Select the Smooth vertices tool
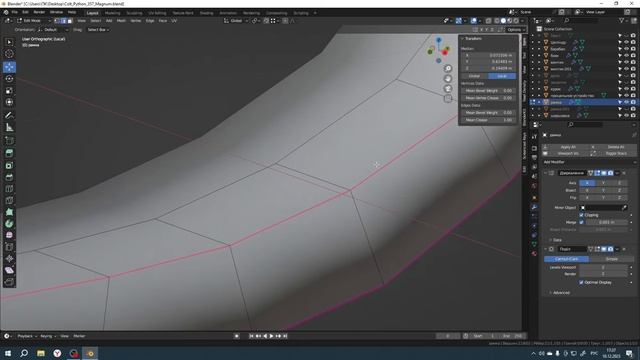 (x=9, y=236)
